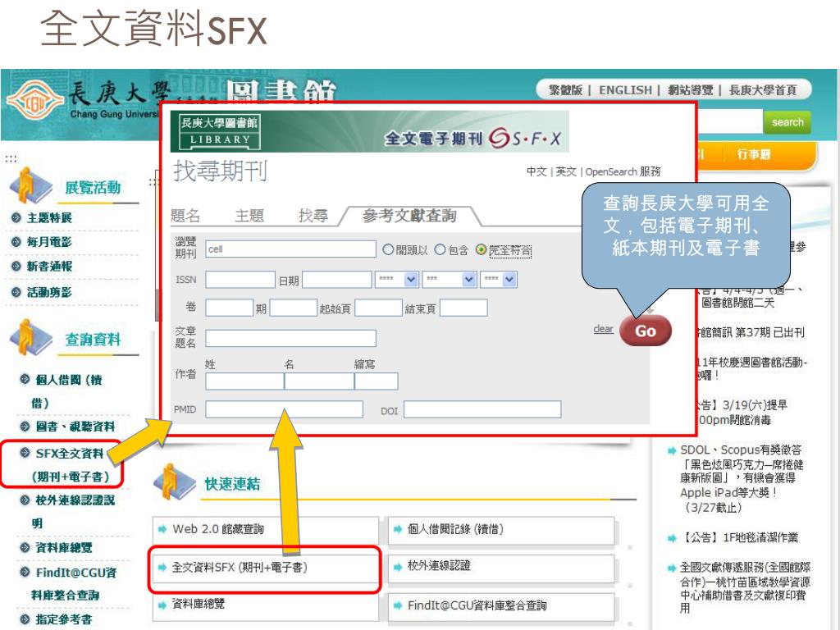Open 指定參考書 in the sidebar

pyautogui.click(x=64, y=619)
